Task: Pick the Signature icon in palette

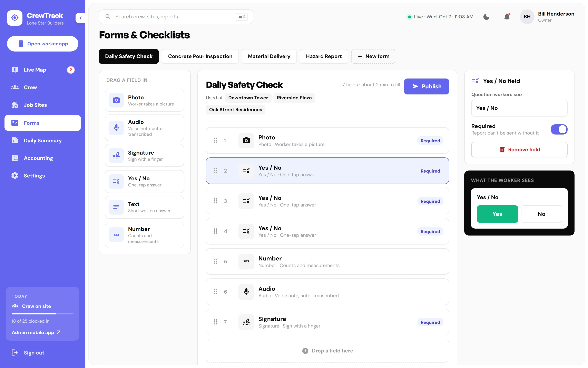Action: [x=116, y=155]
